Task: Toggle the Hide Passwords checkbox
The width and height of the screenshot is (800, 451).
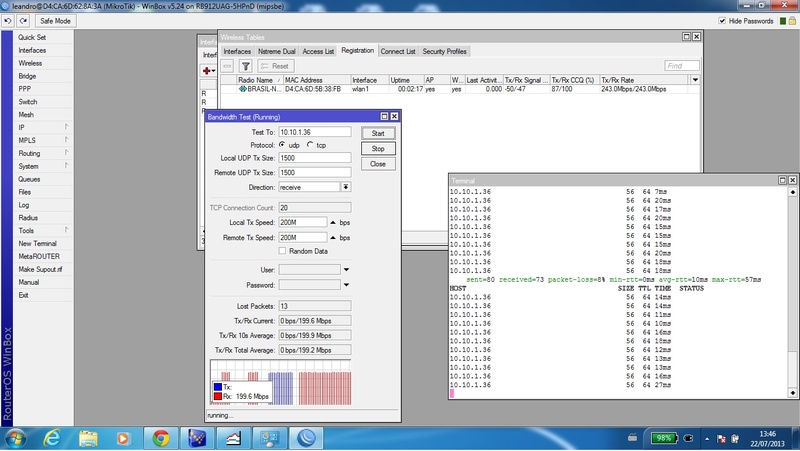Action: tap(722, 20)
